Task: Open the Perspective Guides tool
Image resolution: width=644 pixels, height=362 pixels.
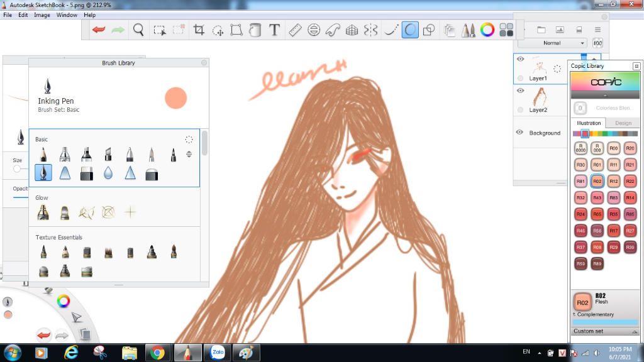Action: pos(352,30)
